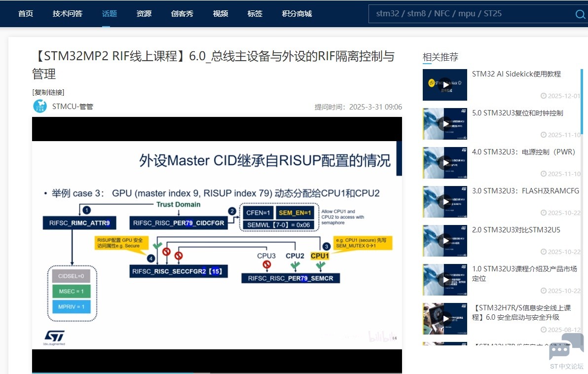Play the 4.0 STM32U3 电源控制 thumbnail
The width and height of the screenshot is (588, 374).
[445, 163]
